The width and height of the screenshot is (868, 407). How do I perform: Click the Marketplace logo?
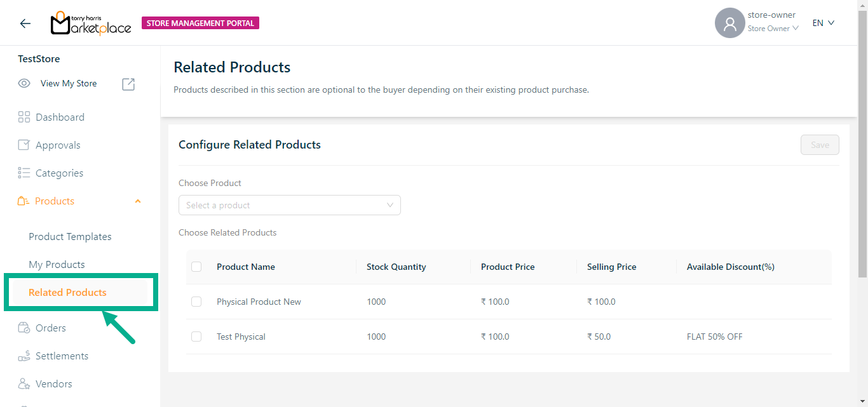point(91,23)
